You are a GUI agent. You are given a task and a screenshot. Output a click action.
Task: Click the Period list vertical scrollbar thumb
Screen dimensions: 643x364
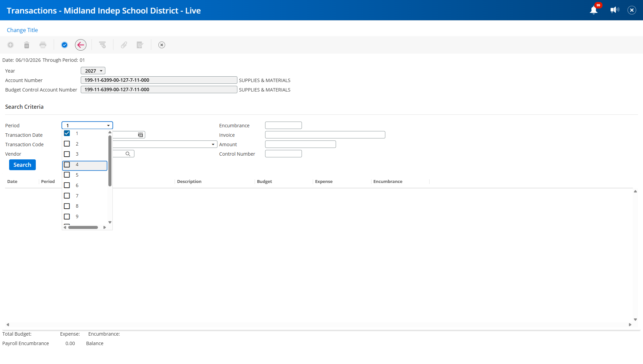click(x=110, y=161)
